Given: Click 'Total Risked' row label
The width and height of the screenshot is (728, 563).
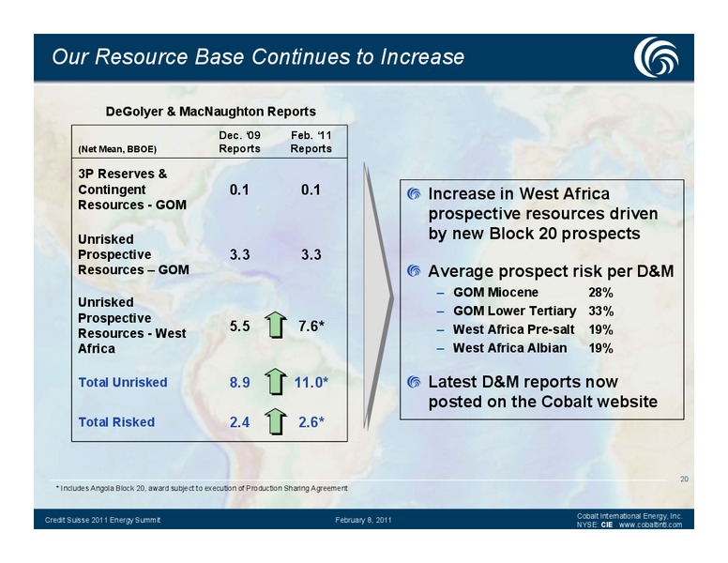Looking at the screenshot, I should (x=116, y=422).
